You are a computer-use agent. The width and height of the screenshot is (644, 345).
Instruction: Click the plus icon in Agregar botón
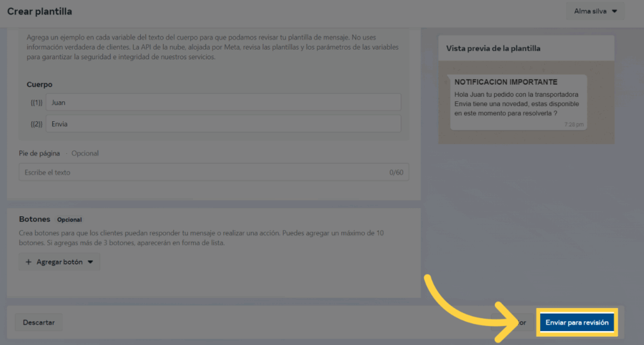tap(28, 262)
